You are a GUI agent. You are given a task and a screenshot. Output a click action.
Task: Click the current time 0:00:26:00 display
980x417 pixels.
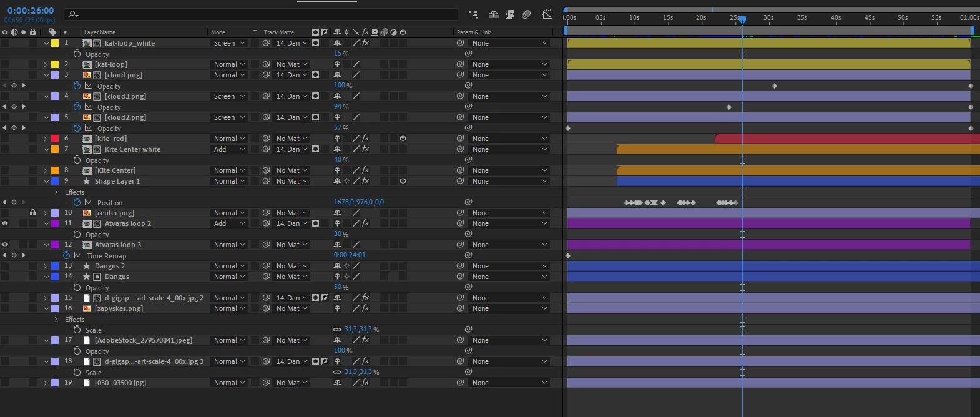(x=31, y=11)
